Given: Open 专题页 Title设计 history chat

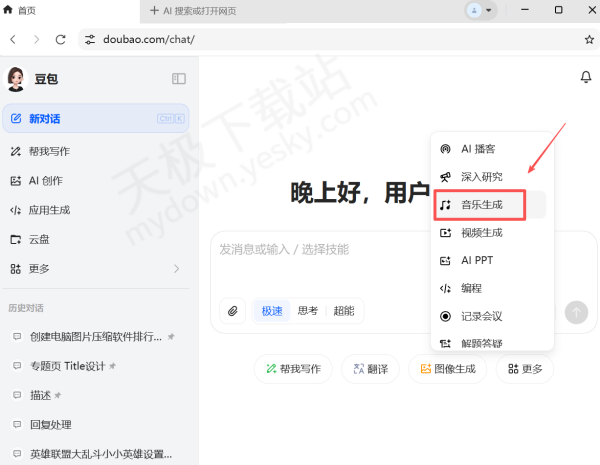Looking at the screenshot, I should click(x=68, y=366).
